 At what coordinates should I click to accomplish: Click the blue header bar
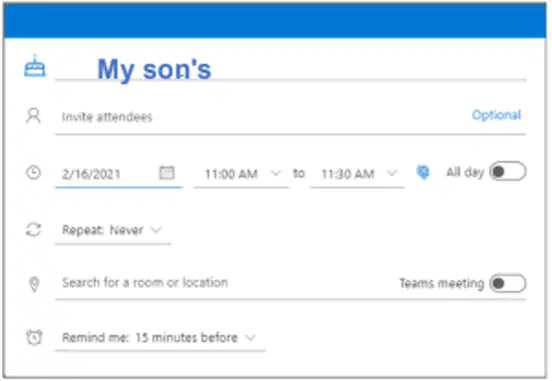coord(275,20)
